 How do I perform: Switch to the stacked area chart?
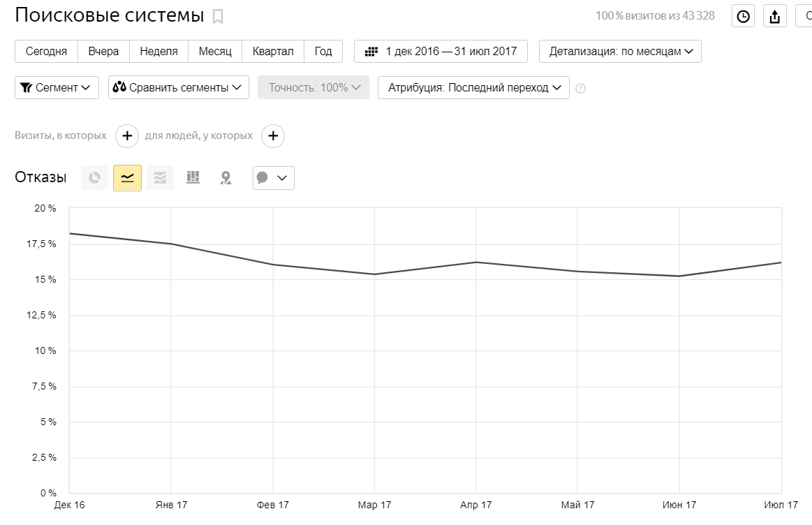(160, 178)
